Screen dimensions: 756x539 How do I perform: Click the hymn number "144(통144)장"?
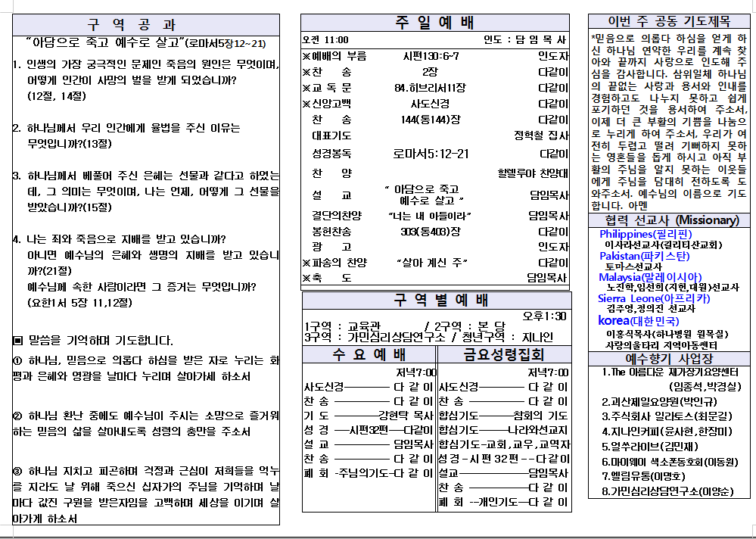[431, 120]
